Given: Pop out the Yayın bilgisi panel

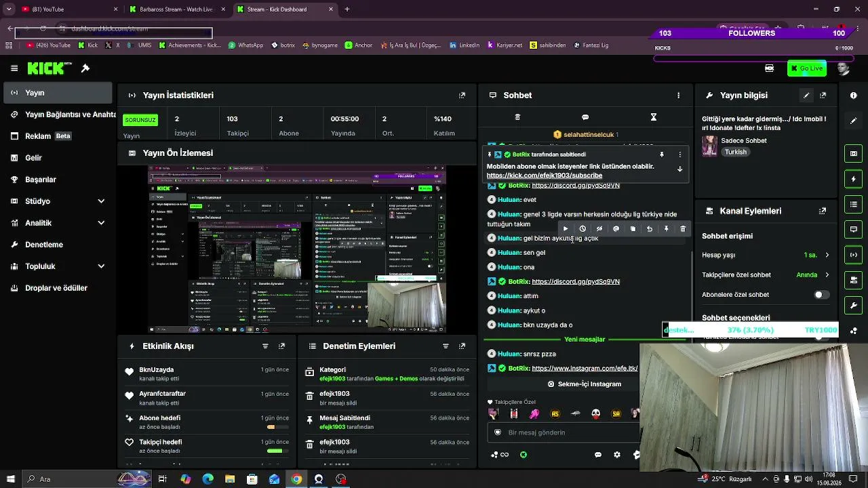Looking at the screenshot, I should coord(823,96).
